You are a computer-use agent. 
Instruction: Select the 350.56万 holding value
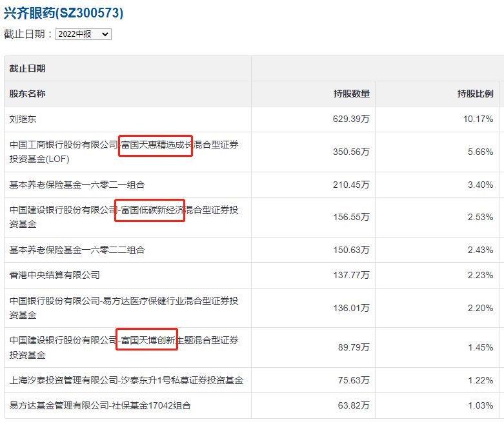point(351,152)
